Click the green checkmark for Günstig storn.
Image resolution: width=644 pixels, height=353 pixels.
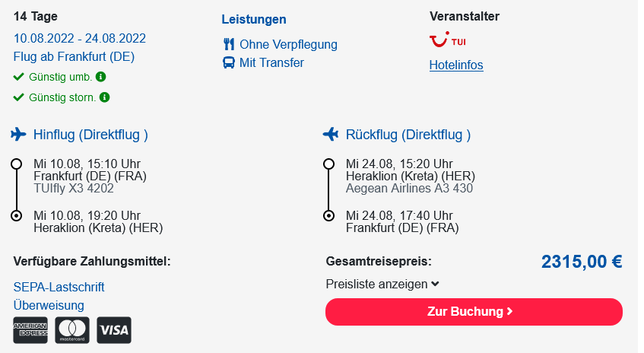18,97
